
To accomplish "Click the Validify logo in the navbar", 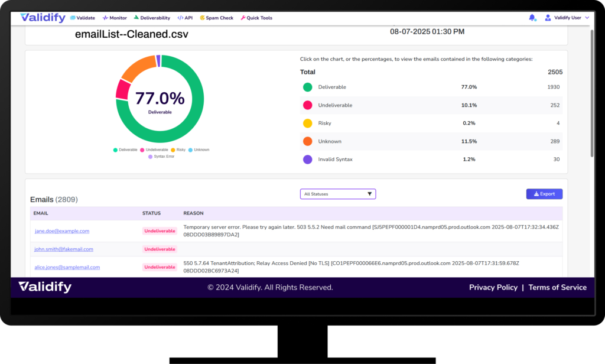I will tap(43, 18).
